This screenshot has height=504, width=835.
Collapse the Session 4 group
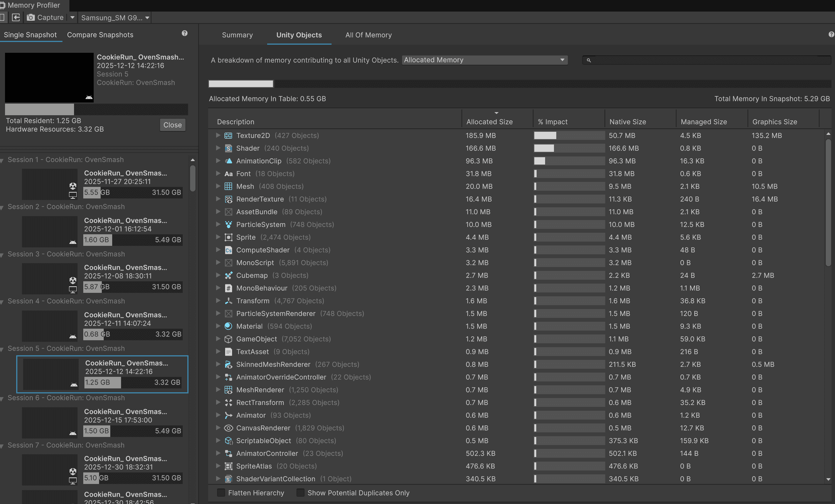point(2,302)
